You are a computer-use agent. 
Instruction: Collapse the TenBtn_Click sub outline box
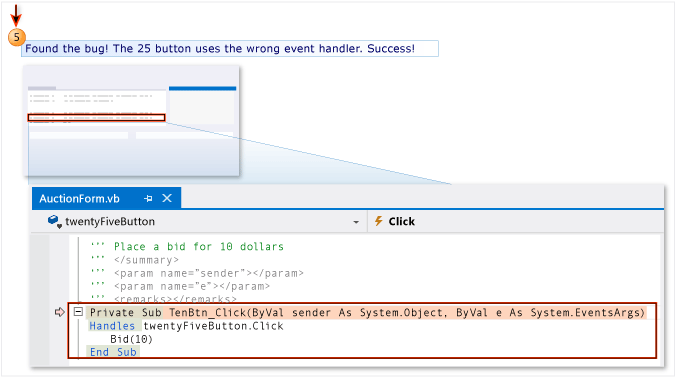click(x=78, y=312)
